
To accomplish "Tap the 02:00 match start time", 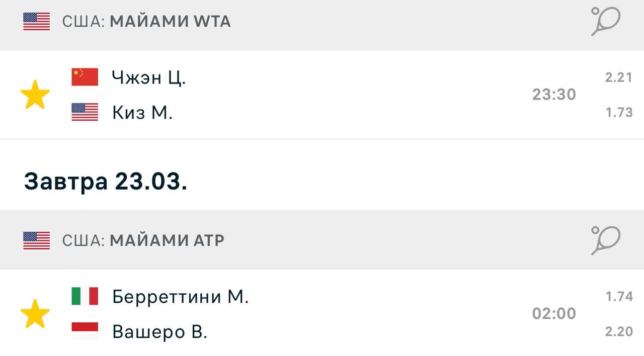I will click(554, 314).
